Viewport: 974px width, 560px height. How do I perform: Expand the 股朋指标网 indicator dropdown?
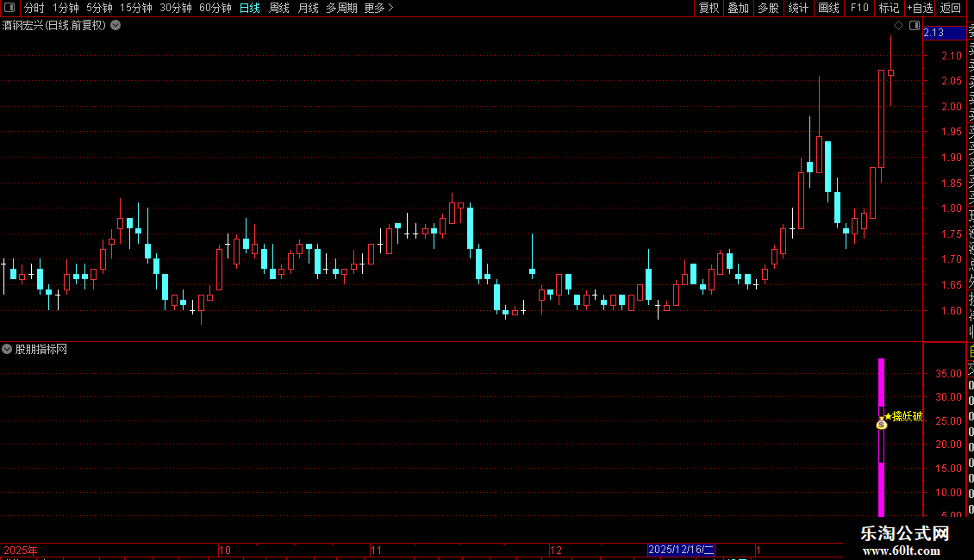pos(7,350)
